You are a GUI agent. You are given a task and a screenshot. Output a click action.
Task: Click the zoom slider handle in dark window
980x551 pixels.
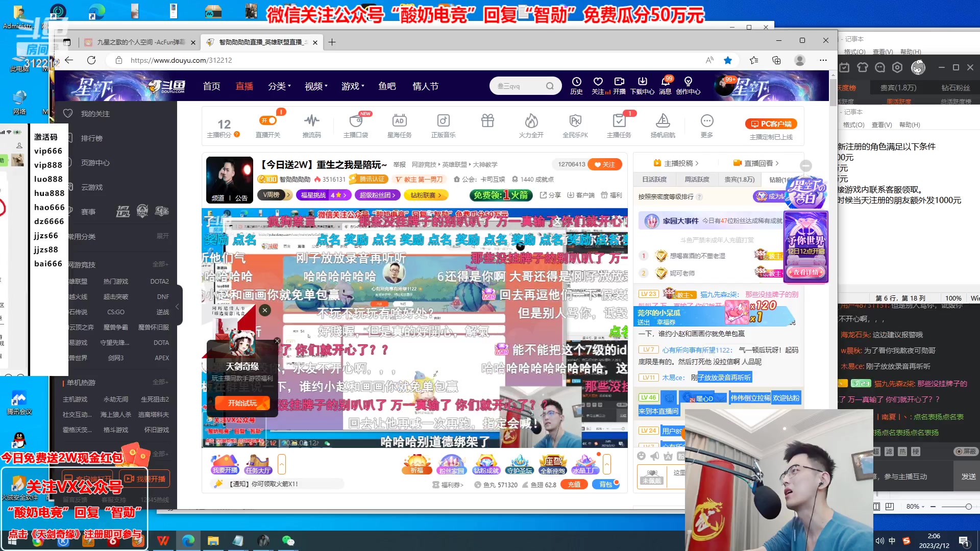point(968,507)
